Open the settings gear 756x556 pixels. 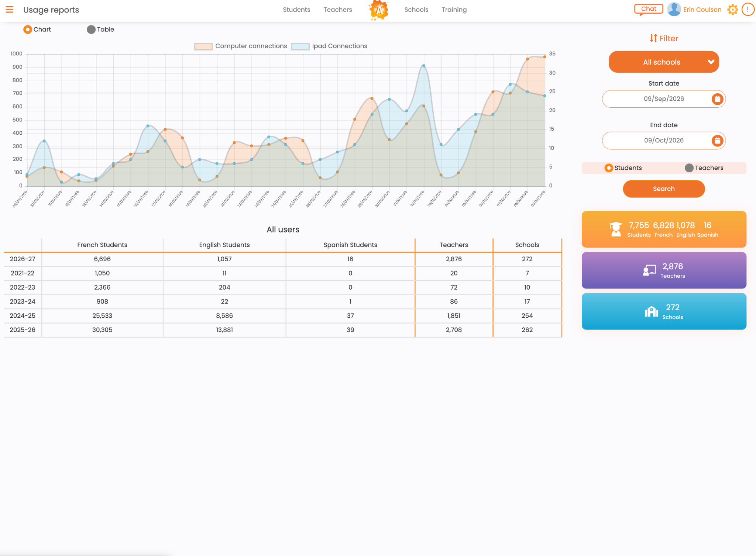[x=732, y=10]
